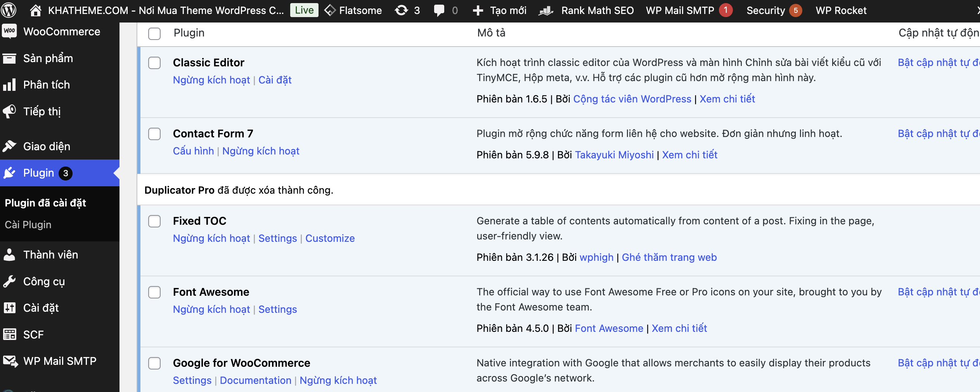Deactivate the Font Awesome plugin
Screen dimensions: 980x392
211,309
